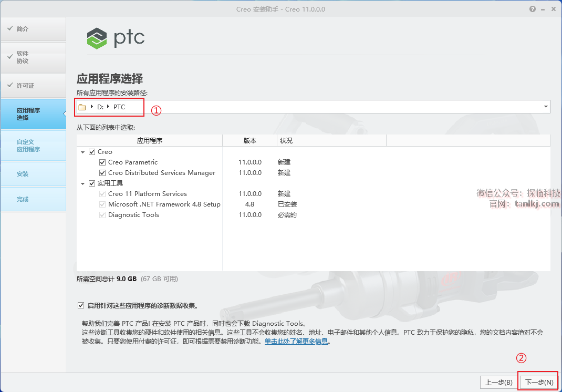Toggle Microsoft .NET Framework 4.8 Setup checkbox
Viewport: 562px width, 392px height.
click(102, 204)
